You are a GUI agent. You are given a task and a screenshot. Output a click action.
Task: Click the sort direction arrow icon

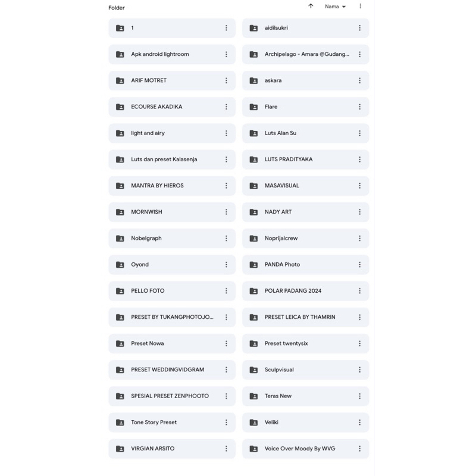[311, 6]
